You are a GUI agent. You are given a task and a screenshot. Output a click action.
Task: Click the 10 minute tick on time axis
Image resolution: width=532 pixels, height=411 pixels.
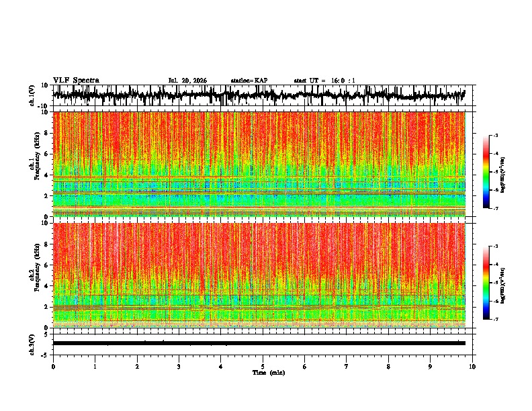coord(472,367)
